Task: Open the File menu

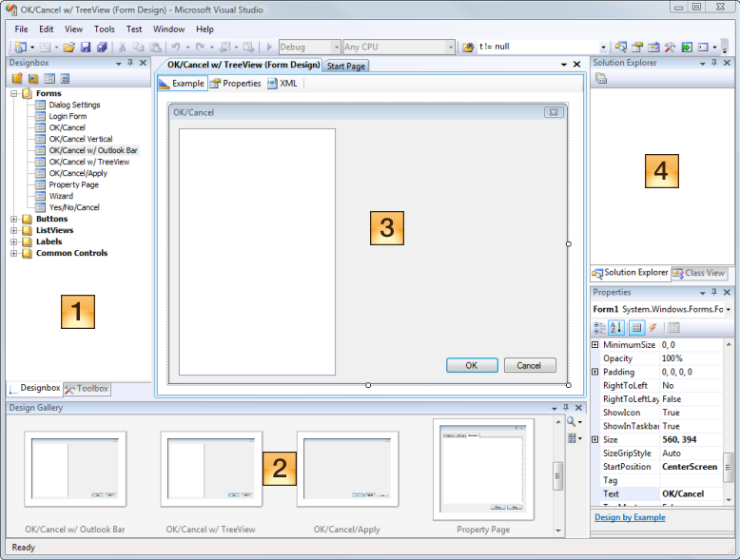Action: (x=21, y=29)
